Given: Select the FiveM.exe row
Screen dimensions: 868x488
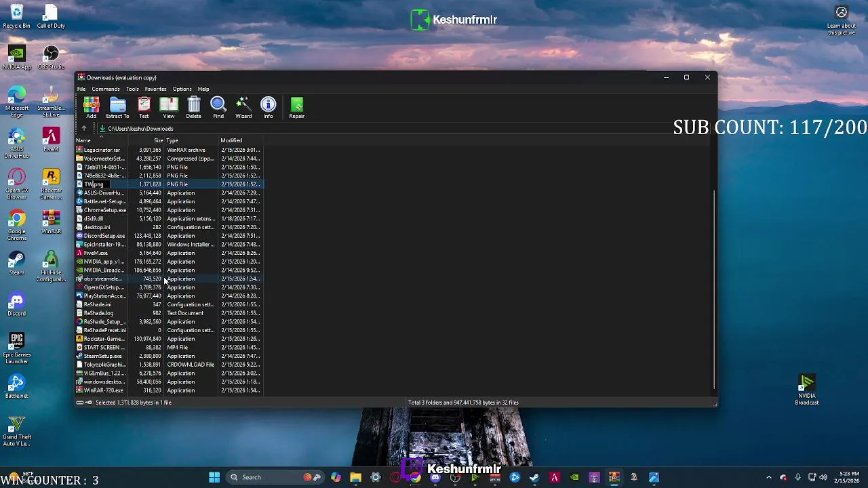Looking at the screenshot, I should (x=168, y=253).
